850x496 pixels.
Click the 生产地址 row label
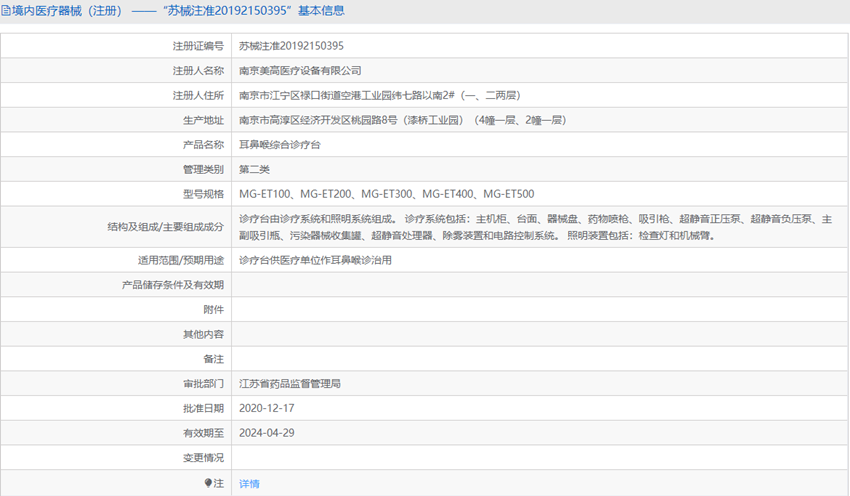[203, 120]
